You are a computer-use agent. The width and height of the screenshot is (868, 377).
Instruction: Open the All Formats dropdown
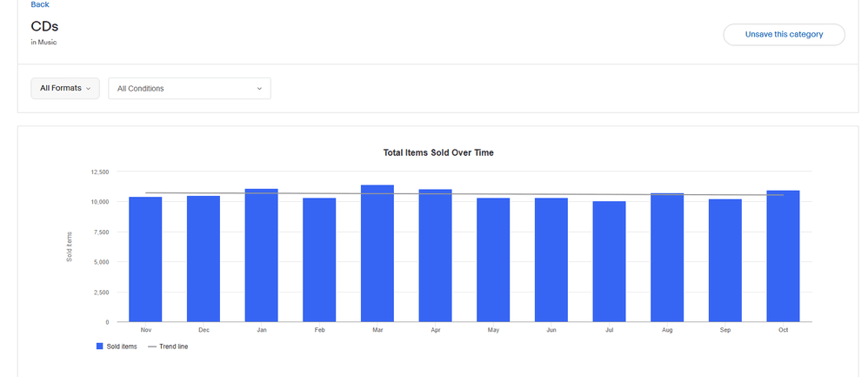(65, 88)
